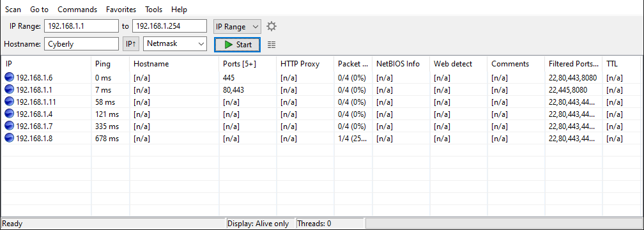Click the globe icon for 192.168.1.6
The height and width of the screenshot is (230, 644).
tap(9, 78)
